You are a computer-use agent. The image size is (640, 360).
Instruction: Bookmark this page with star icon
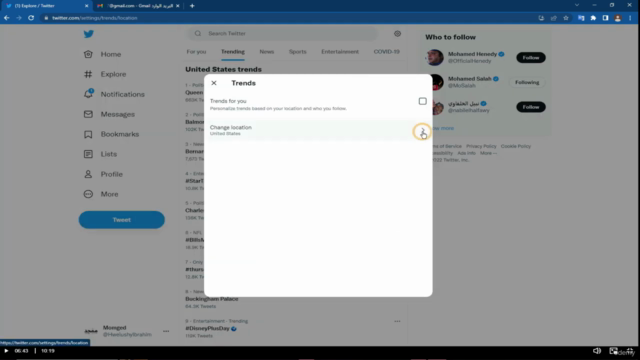(566, 18)
